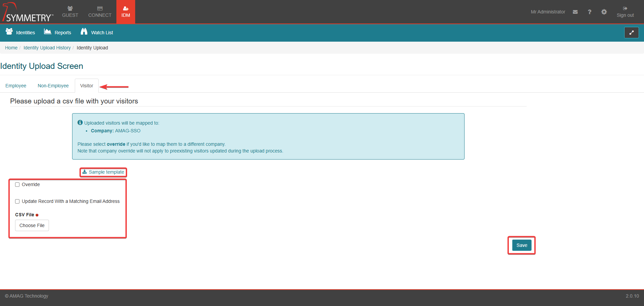Click Choose File for the CSV
The width and height of the screenshot is (644, 306).
coord(32,225)
